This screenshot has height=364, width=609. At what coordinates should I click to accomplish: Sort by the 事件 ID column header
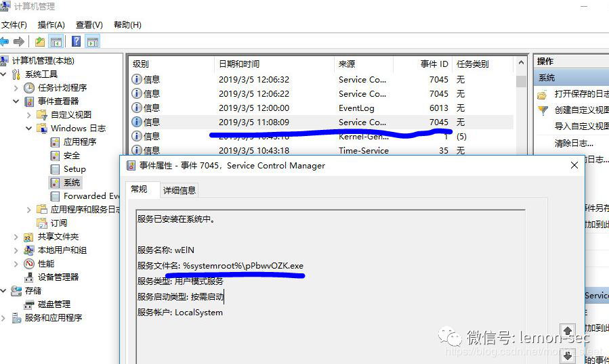423,64
